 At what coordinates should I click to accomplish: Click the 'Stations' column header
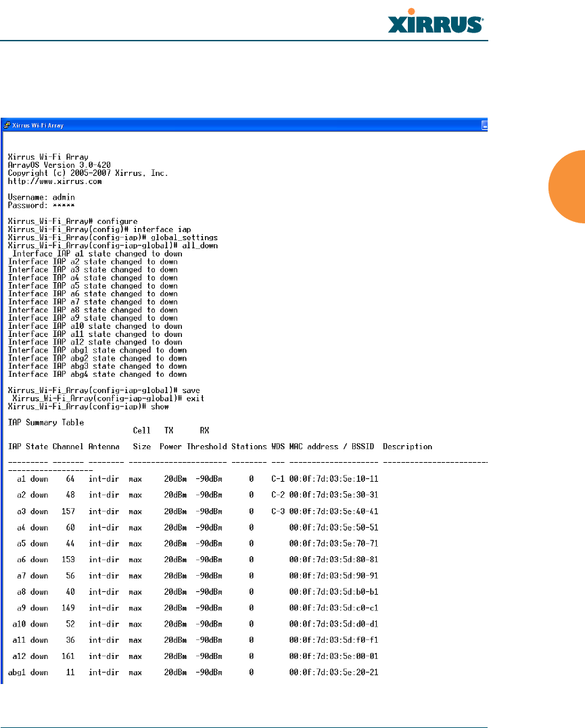[x=249, y=447]
